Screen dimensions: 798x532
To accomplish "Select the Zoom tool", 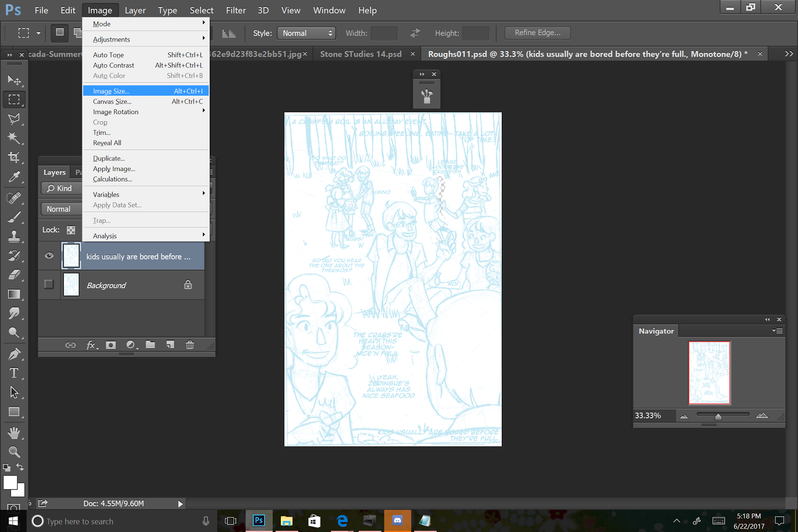I will pyautogui.click(x=14, y=452).
